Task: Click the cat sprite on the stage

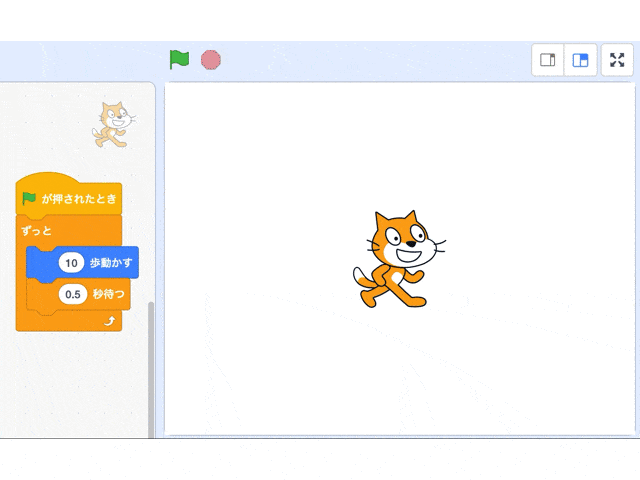Action: (x=399, y=259)
